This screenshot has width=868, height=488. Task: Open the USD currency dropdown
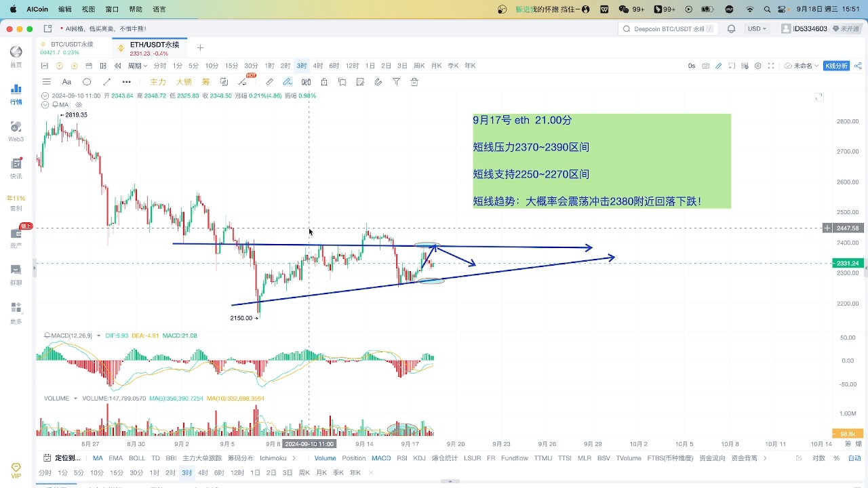757,29
